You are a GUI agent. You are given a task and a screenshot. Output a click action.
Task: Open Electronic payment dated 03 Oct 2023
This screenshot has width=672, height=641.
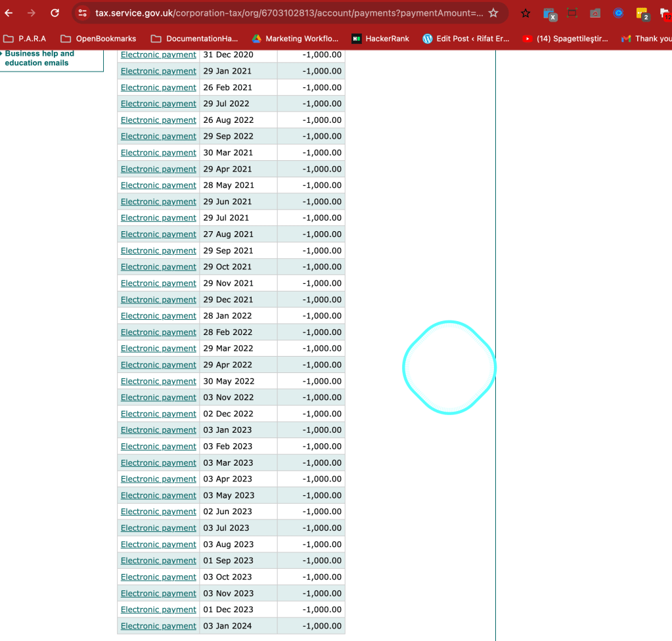(158, 577)
